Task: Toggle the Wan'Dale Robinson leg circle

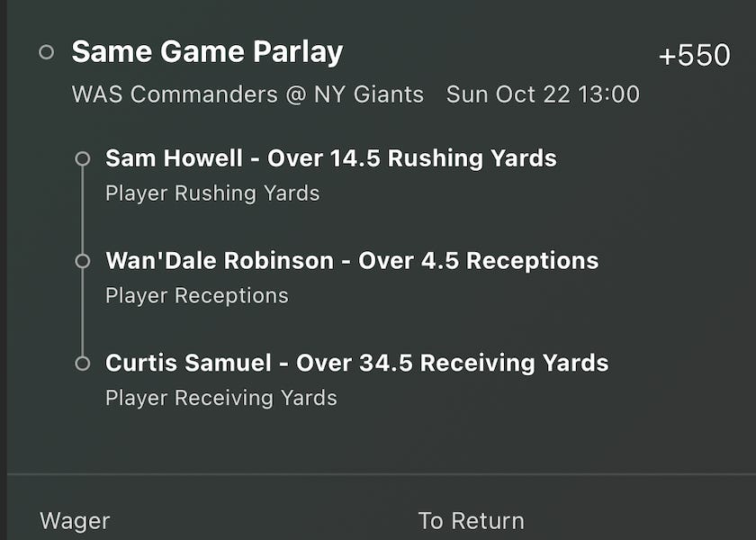Action: coord(85,261)
